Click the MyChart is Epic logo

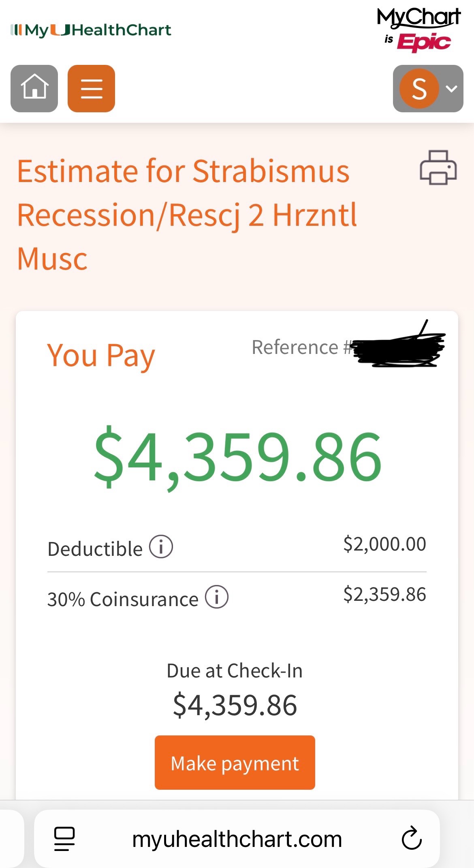[418, 30]
